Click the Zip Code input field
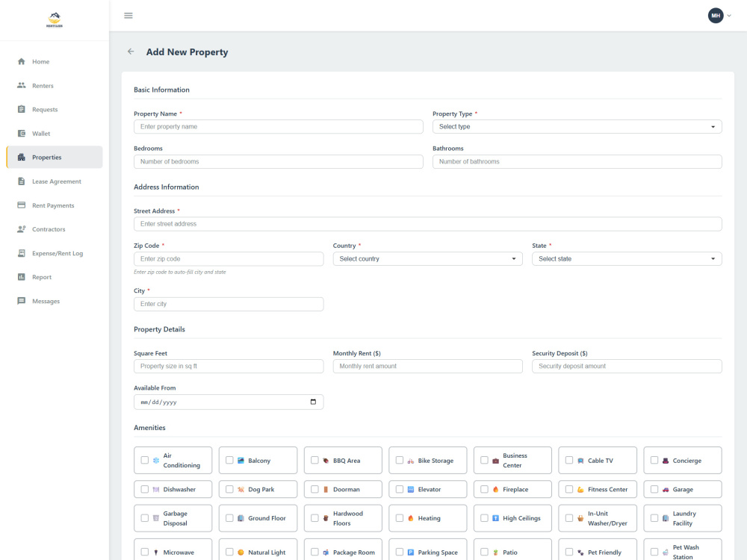 (x=229, y=258)
